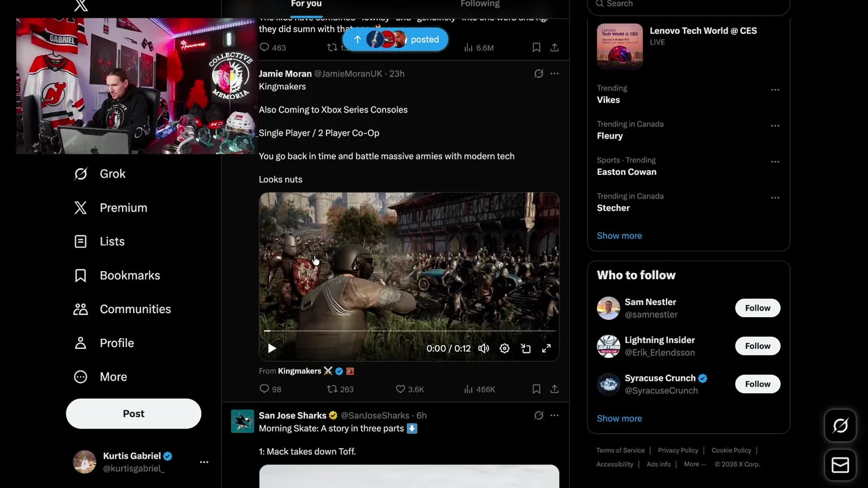Screen dimensions: 868x488
Task: Play the Kingmakers video
Action: (x=272, y=348)
